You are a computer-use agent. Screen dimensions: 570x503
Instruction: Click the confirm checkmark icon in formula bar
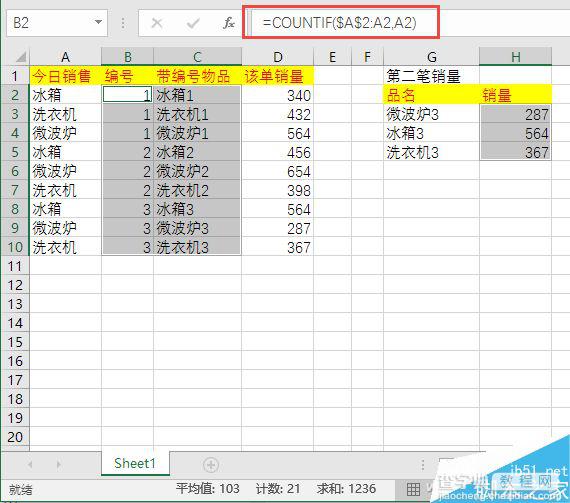[193, 23]
